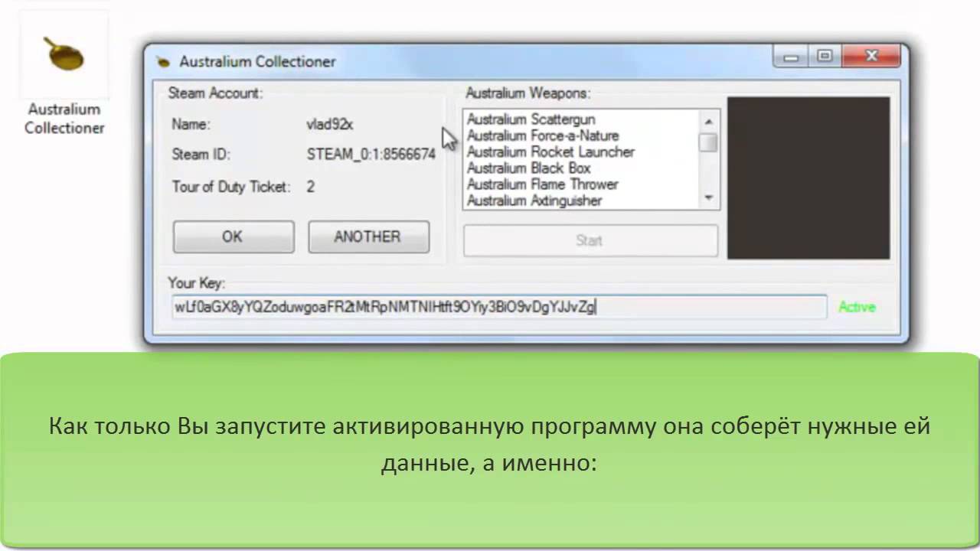Screen dimensions: 980x551
Task: Click the Steam Account group label
Action: [215, 93]
